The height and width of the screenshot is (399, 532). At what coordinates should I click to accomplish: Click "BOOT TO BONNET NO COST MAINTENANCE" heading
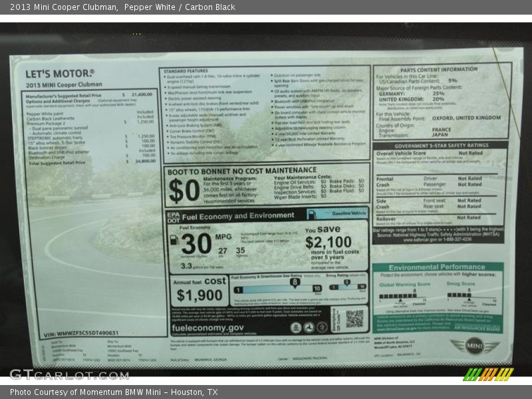point(242,171)
